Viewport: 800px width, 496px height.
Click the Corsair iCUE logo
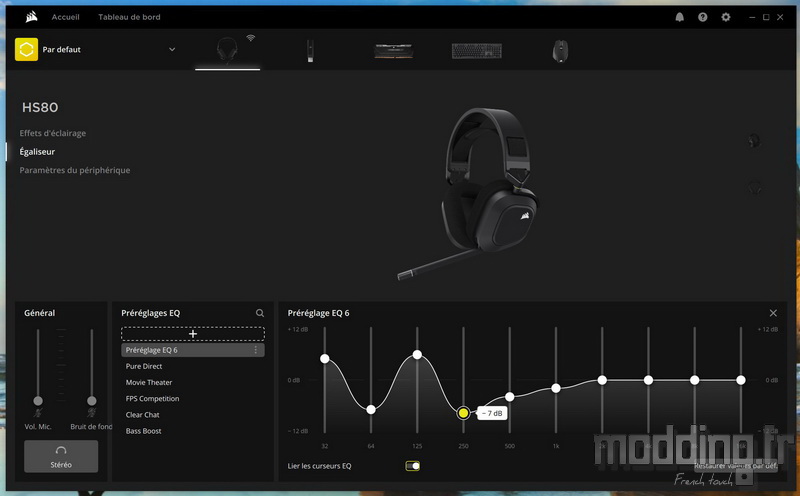point(31,17)
